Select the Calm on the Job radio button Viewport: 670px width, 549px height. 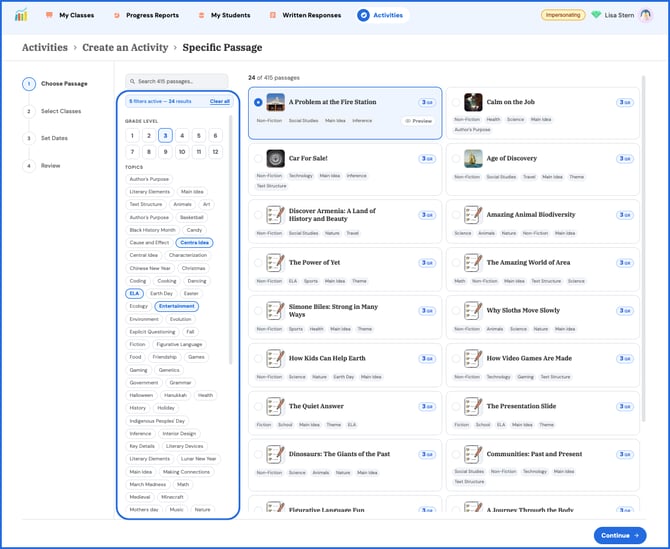[x=456, y=102]
